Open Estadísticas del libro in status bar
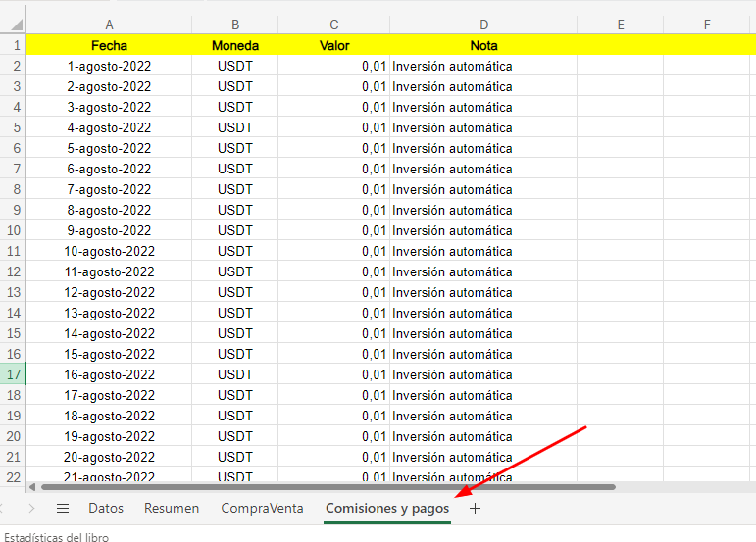The width and height of the screenshot is (756, 542). tap(56, 536)
